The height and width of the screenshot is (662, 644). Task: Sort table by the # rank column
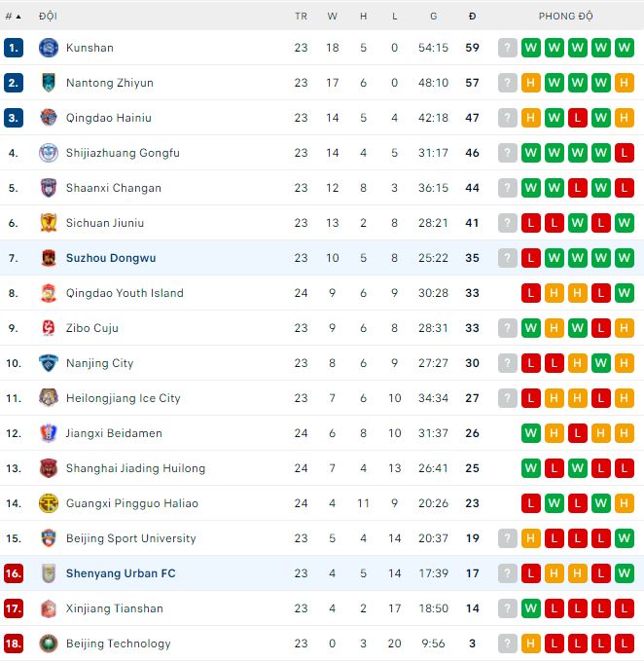(x=14, y=17)
